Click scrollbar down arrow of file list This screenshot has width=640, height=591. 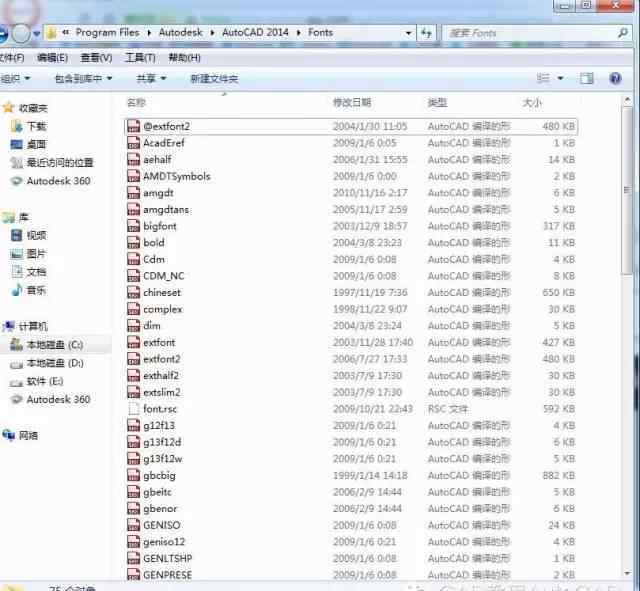(627, 573)
